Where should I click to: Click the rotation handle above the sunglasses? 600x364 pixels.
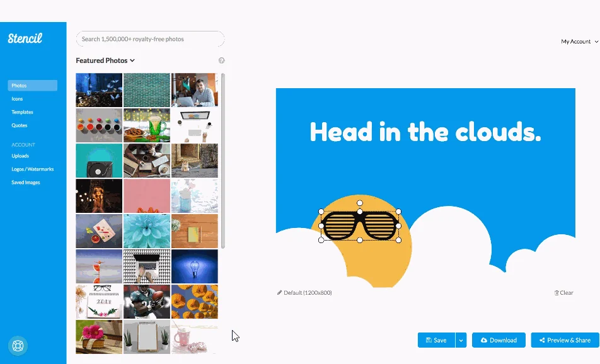(360, 203)
